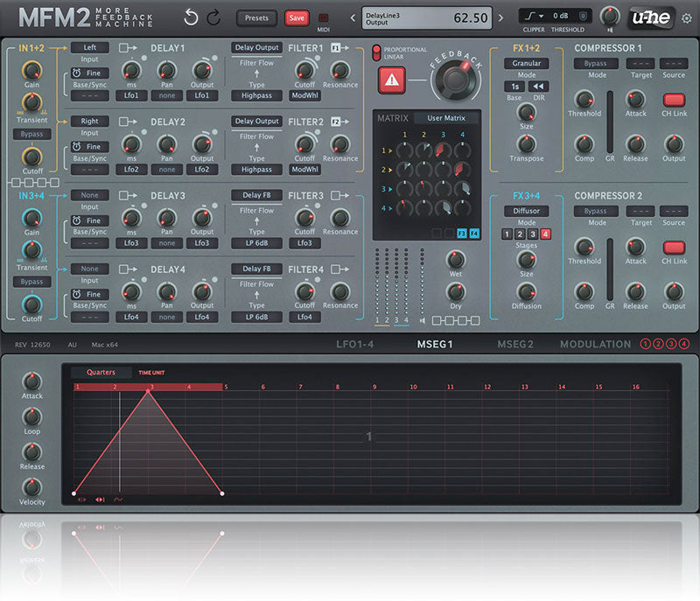Screen dimensions: 700x601
Task: Open MSEG time unit selector Quarters
Action: (101, 372)
